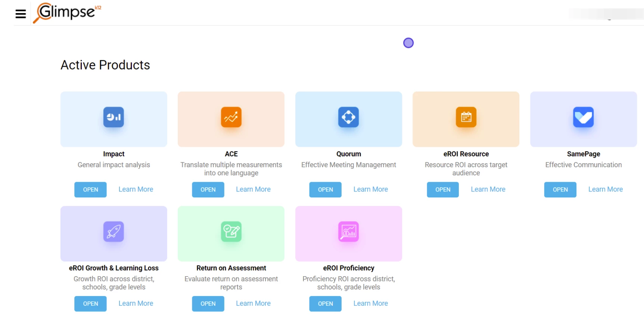The image size is (644, 320).
Task: Click 'Proficiency ROI across district' description
Action: [348, 283]
